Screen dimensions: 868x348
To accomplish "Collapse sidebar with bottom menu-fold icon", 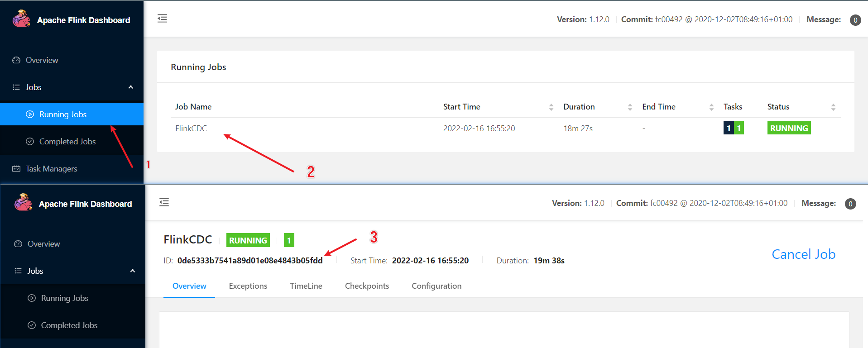I will click(164, 202).
